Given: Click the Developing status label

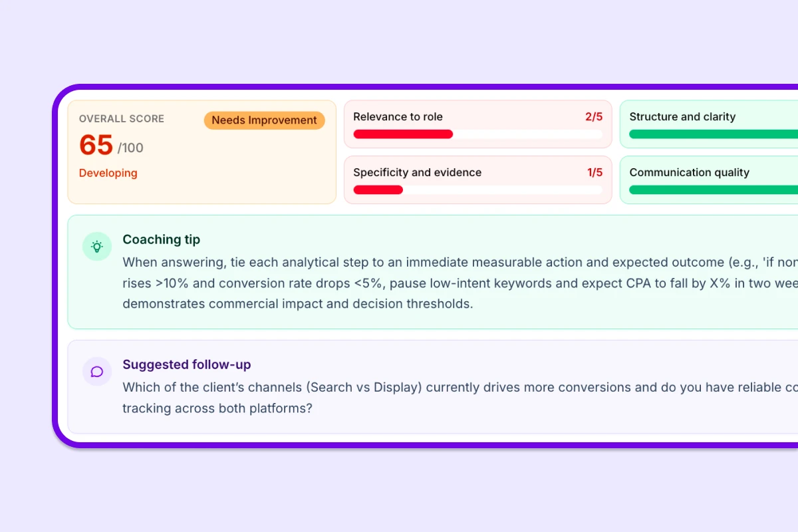Looking at the screenshot, I should point(108,173).
